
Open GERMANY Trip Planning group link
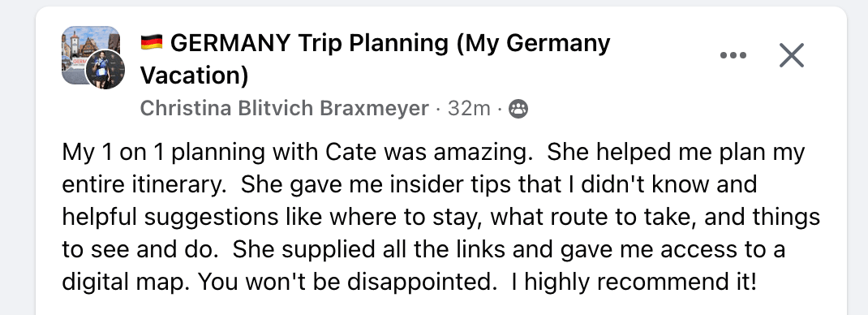pyautogui.click(x=376, y=58)
